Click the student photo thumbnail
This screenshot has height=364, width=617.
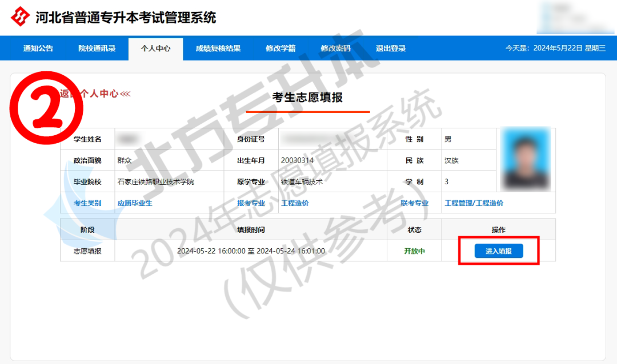[525, 159]
